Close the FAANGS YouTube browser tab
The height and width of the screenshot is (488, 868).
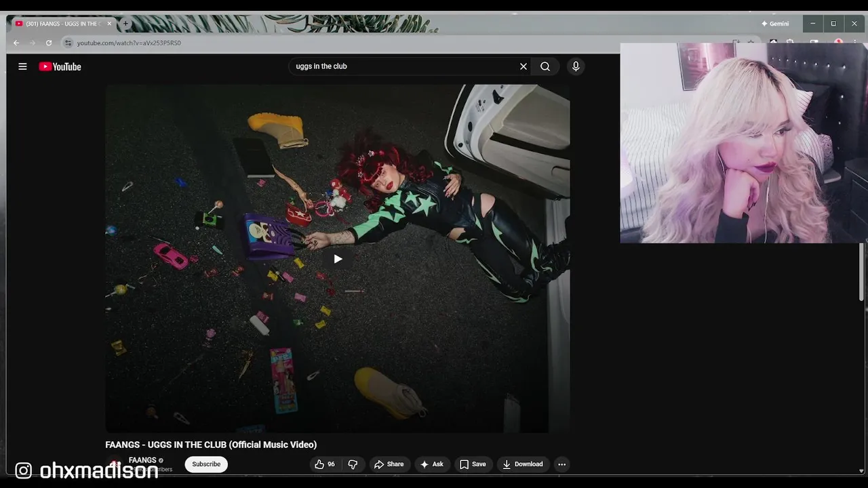109,24
